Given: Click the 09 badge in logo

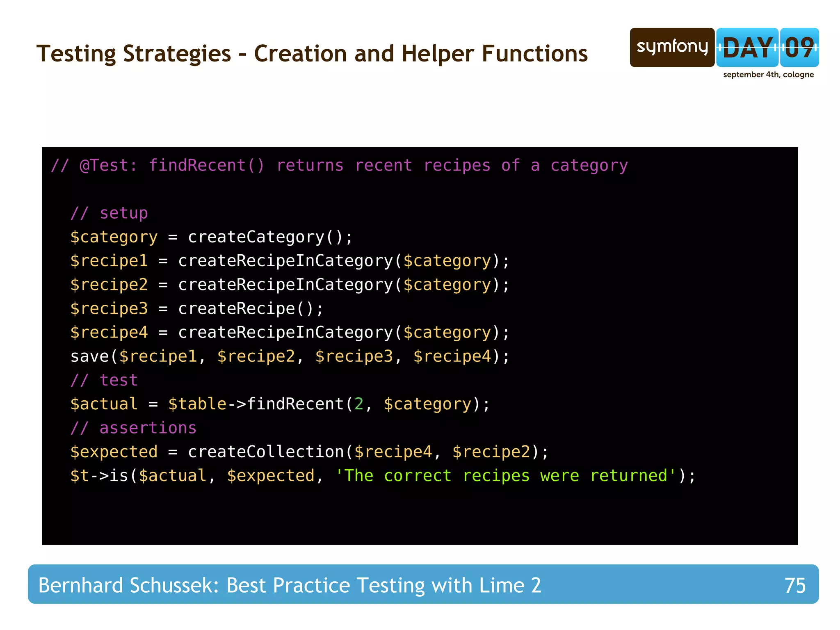Looking at the screenshot, I should [799, 47].
